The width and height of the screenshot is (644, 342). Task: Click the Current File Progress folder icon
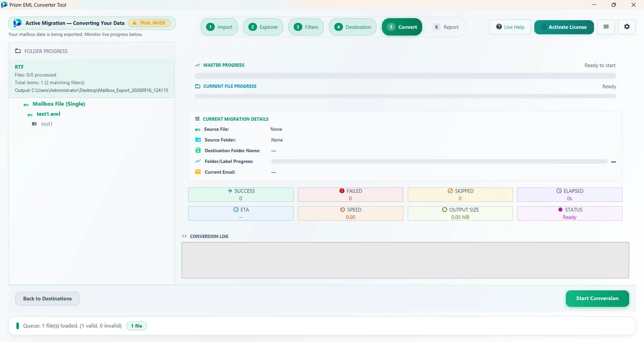[197, 86]
